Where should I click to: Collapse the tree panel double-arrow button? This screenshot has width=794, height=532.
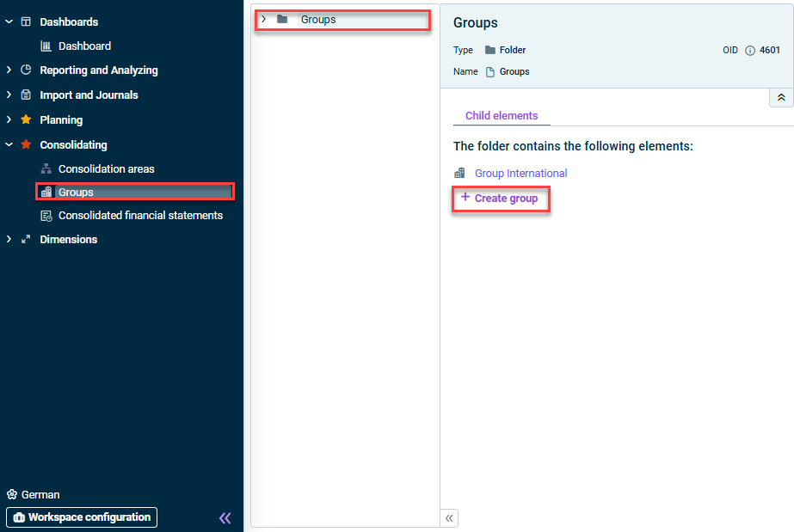[449, 518]
